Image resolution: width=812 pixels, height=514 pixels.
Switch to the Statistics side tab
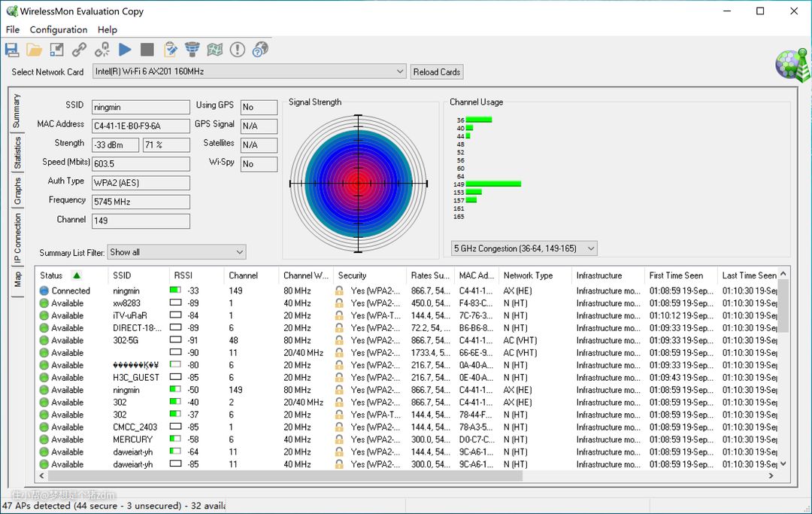(x=17, y=153)
